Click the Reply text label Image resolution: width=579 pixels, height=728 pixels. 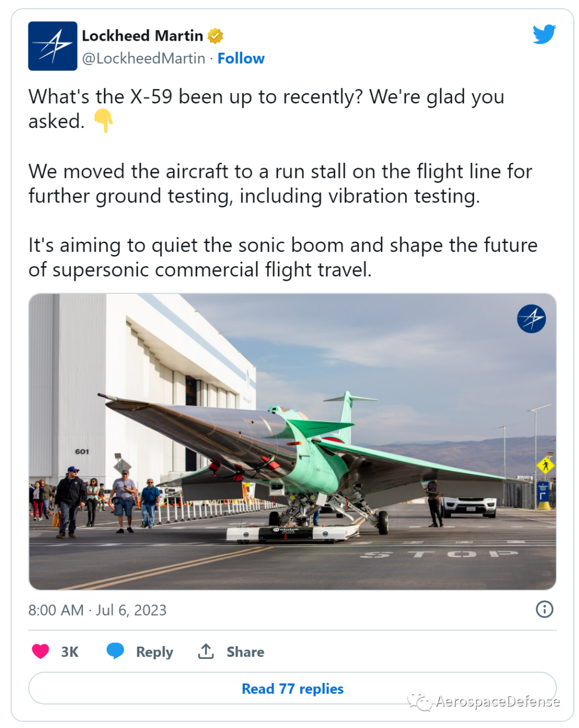tap(154, 652)
